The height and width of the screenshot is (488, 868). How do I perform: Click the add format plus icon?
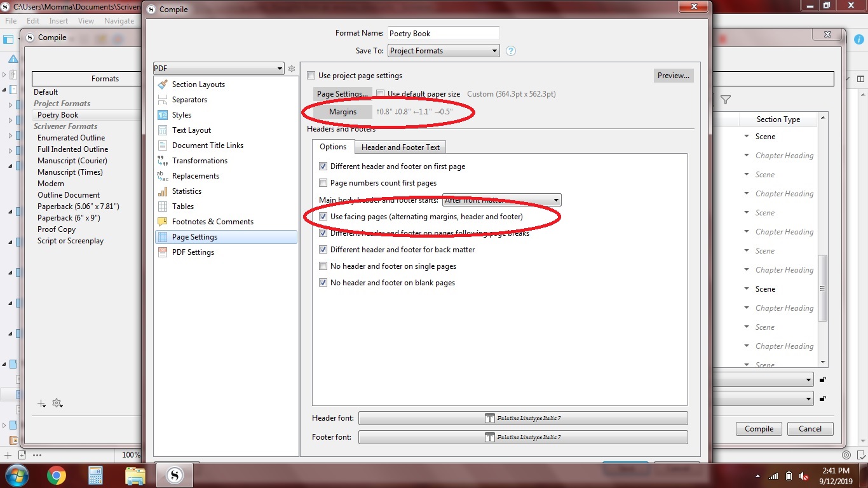click(x=41, y=403)
